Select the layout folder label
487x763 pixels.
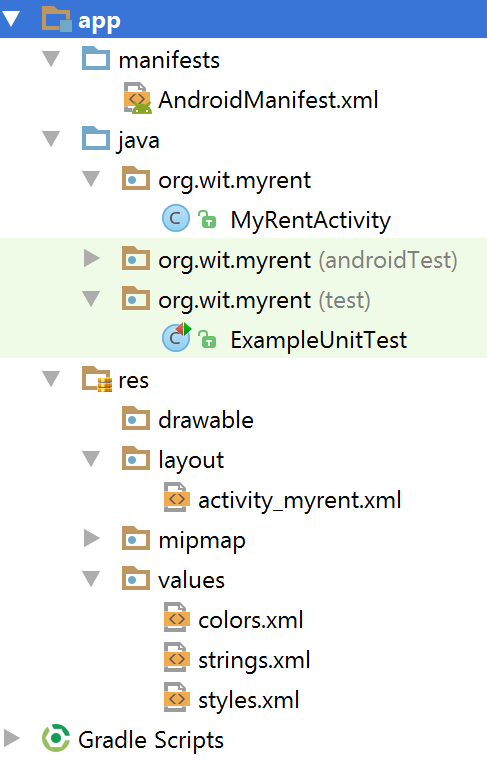tap(191, 461)
